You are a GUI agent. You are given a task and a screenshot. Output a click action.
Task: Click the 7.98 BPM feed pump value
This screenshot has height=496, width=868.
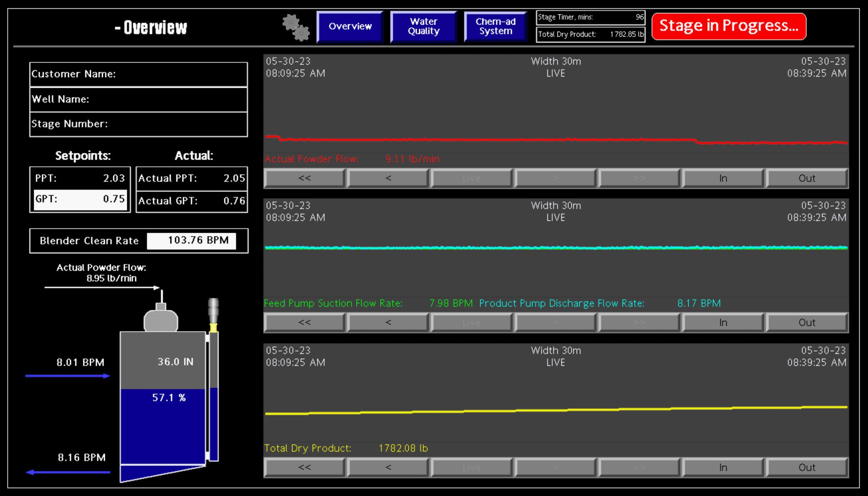[451, 304]
